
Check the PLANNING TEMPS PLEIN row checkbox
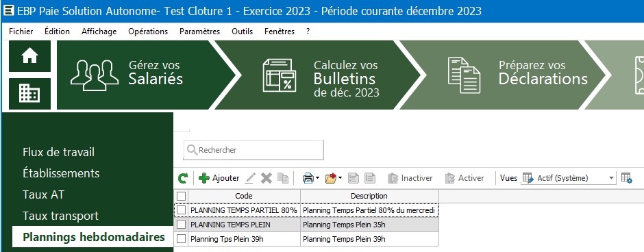(181, 225)
